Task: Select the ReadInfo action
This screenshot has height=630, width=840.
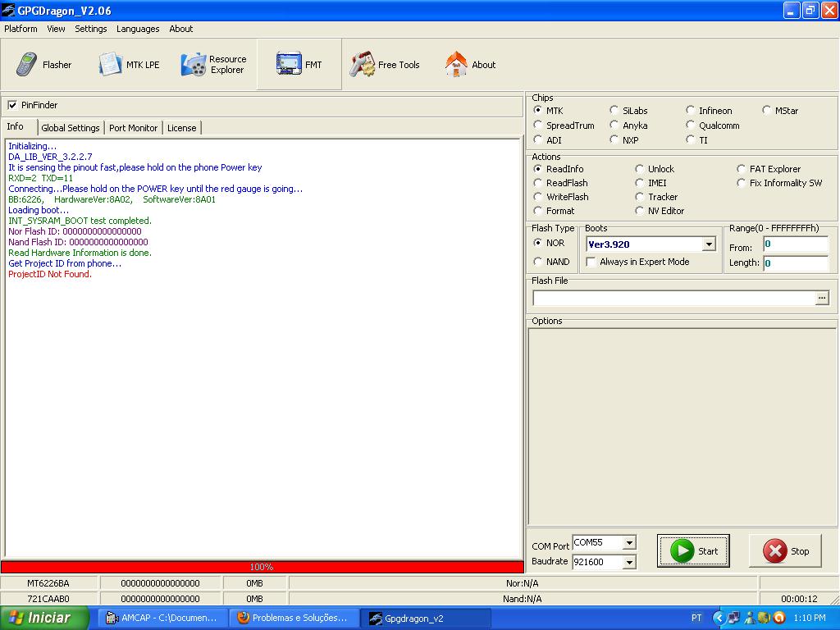Action: point(538,169)
